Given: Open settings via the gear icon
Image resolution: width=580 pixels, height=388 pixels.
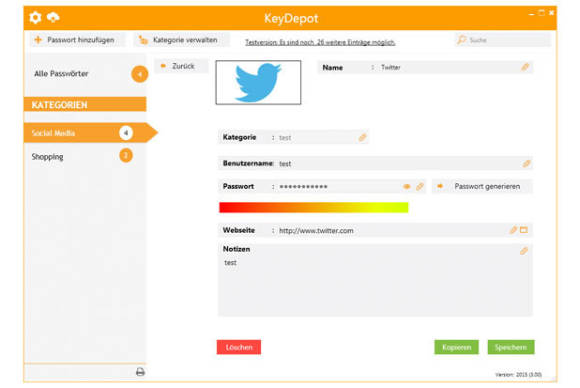Looking at the screenshot, I should pos(36,17).
